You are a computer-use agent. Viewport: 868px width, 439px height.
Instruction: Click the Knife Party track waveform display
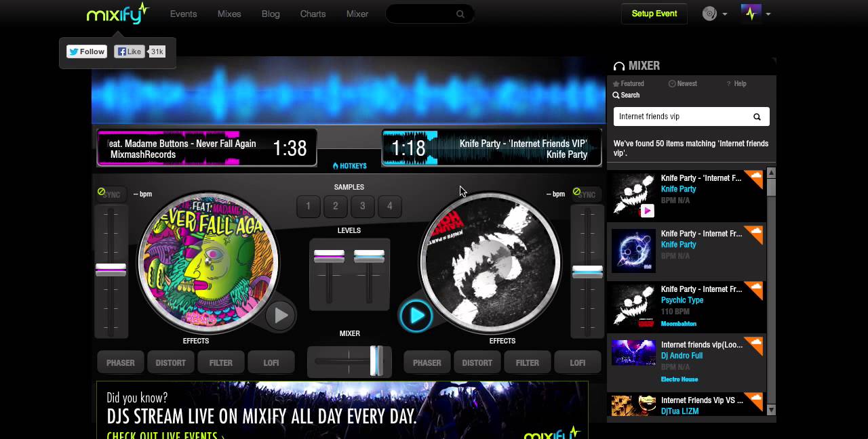coord(492,148)
